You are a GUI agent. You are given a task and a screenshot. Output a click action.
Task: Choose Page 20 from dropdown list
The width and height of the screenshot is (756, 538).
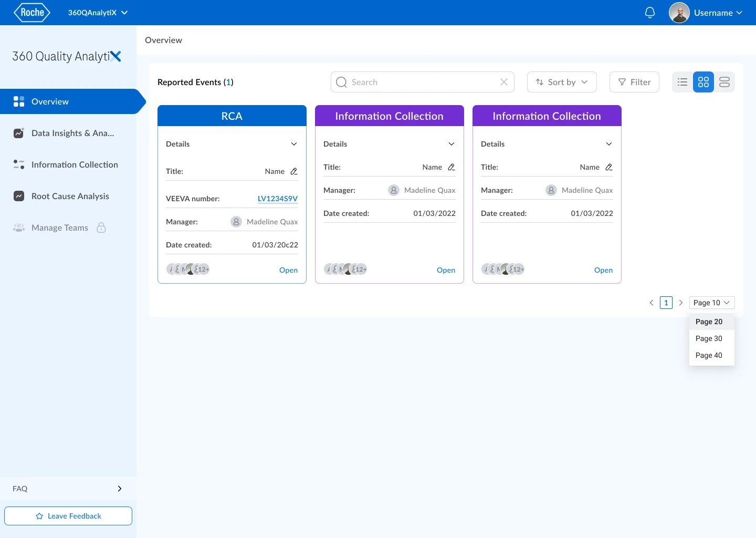pyautogui.click(x=712, y=322)
